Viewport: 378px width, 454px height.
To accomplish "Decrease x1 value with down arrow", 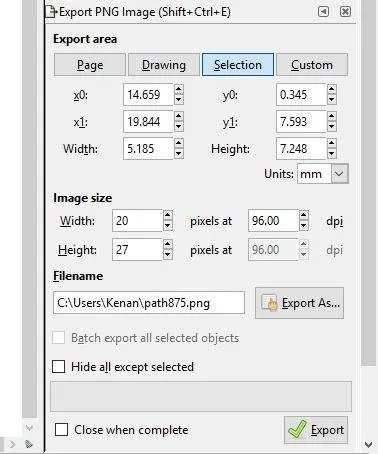I will [x=179, y=127].
